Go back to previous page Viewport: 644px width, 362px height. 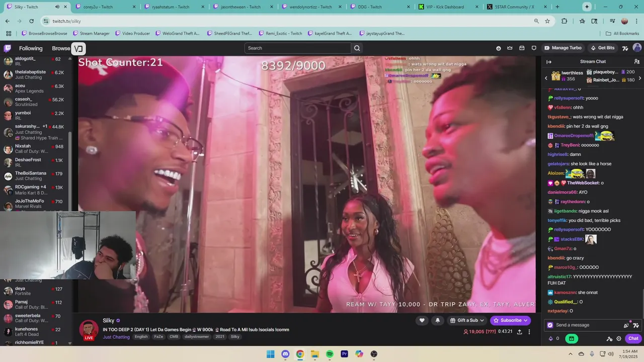click(7, 21)
